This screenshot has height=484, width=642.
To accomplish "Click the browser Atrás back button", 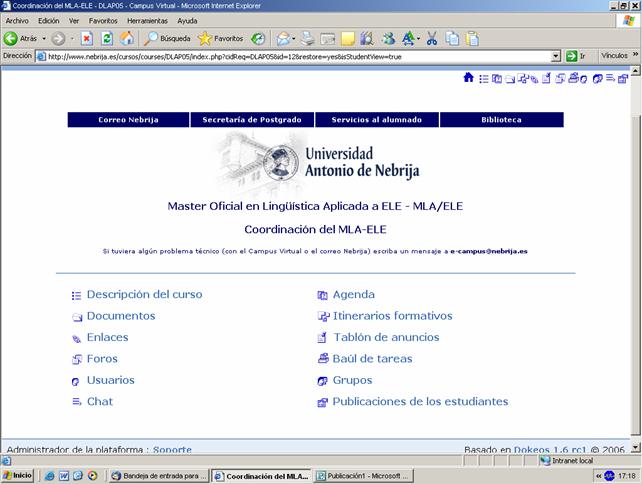I will (x=20, y=38).
